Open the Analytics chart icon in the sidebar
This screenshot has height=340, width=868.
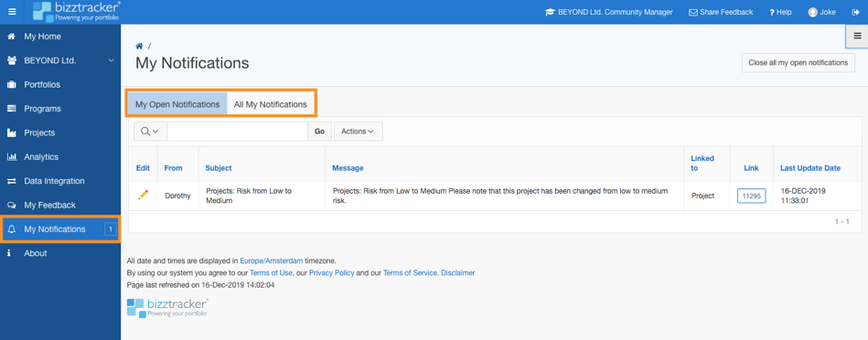tap(12, 157)
